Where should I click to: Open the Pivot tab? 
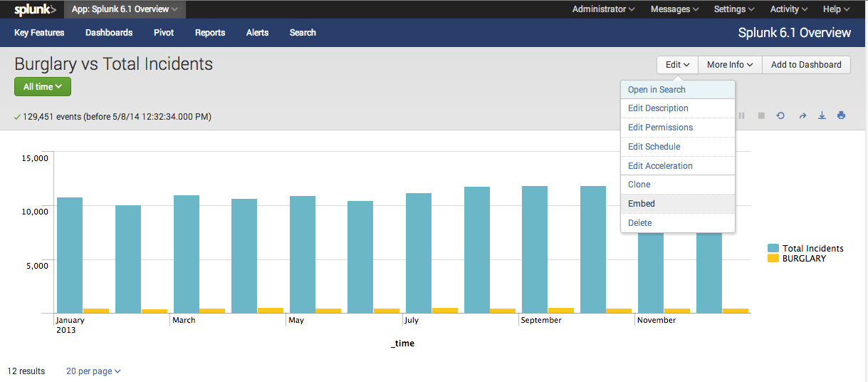coord(164,33)
